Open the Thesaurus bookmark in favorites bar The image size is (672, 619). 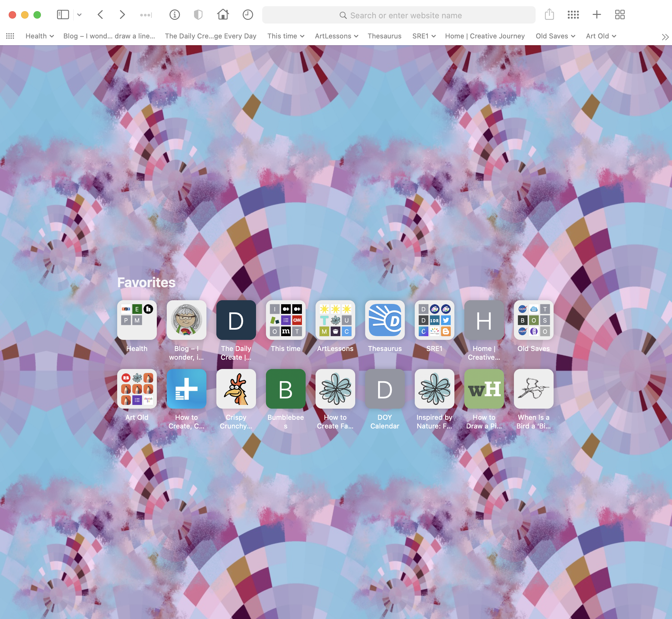[x=384, y=36]
